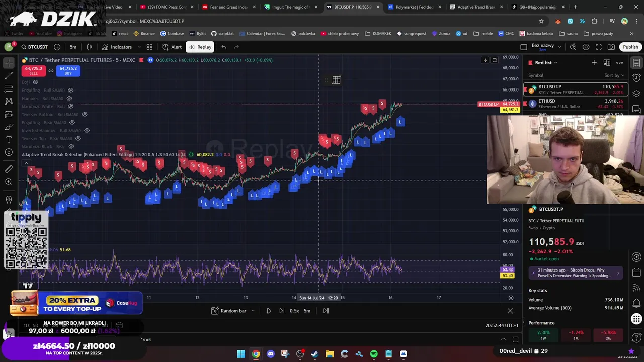
Task: Toggle visibility of Tweezer Top - Bear SMA50
Action: (x=78, y=138)
